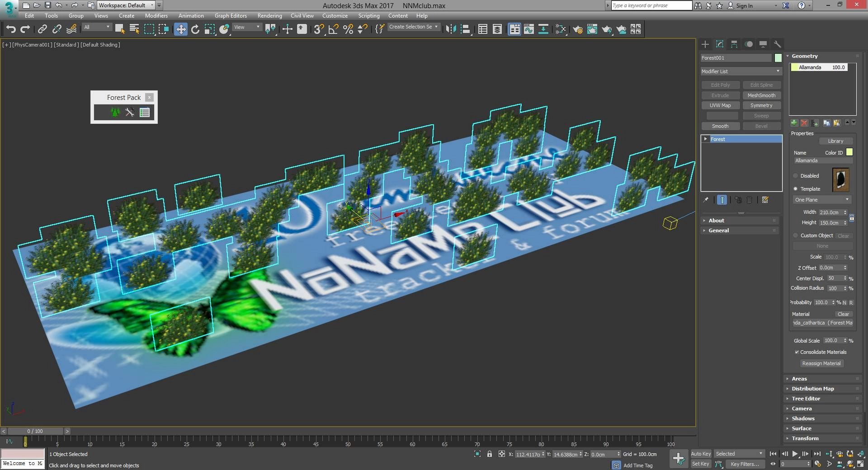Viewport: 868px width, 470px height.
Task: Click the Mirror tool icon
Action: point(451,29)
